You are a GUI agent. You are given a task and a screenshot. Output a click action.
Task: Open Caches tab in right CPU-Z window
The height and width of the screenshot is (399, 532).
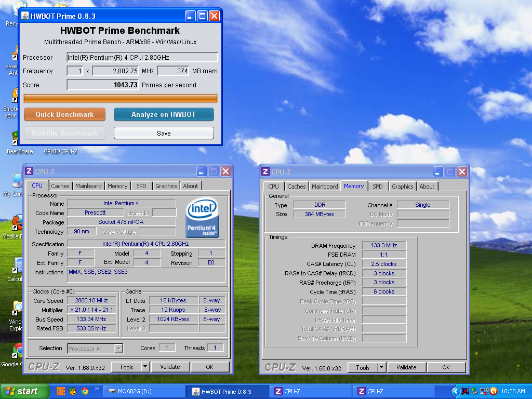(297, 187)
